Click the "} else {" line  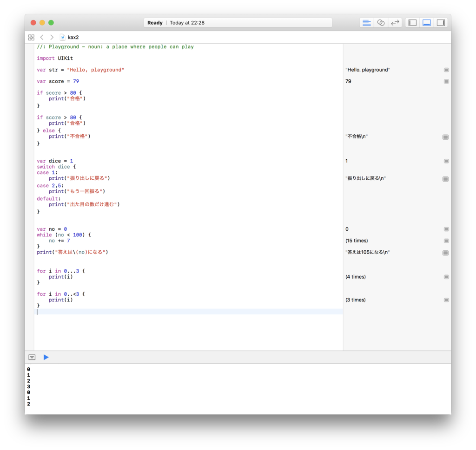[48, 130]
